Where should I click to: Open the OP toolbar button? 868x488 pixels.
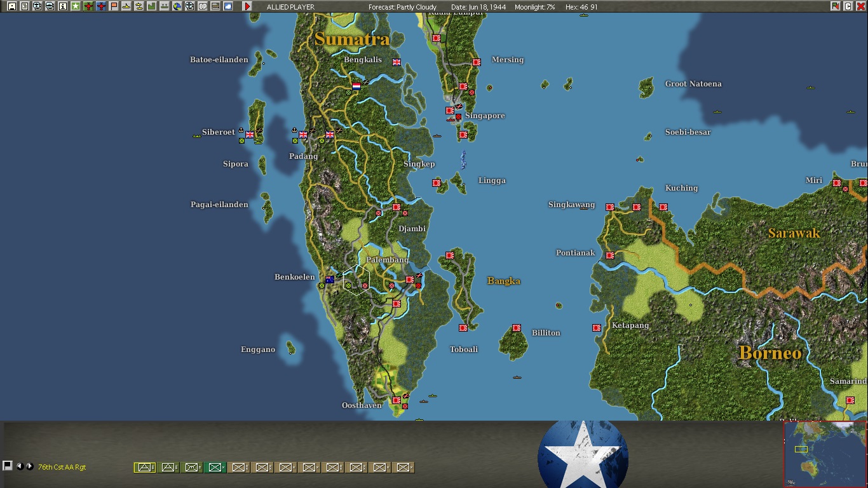[203, 6]
